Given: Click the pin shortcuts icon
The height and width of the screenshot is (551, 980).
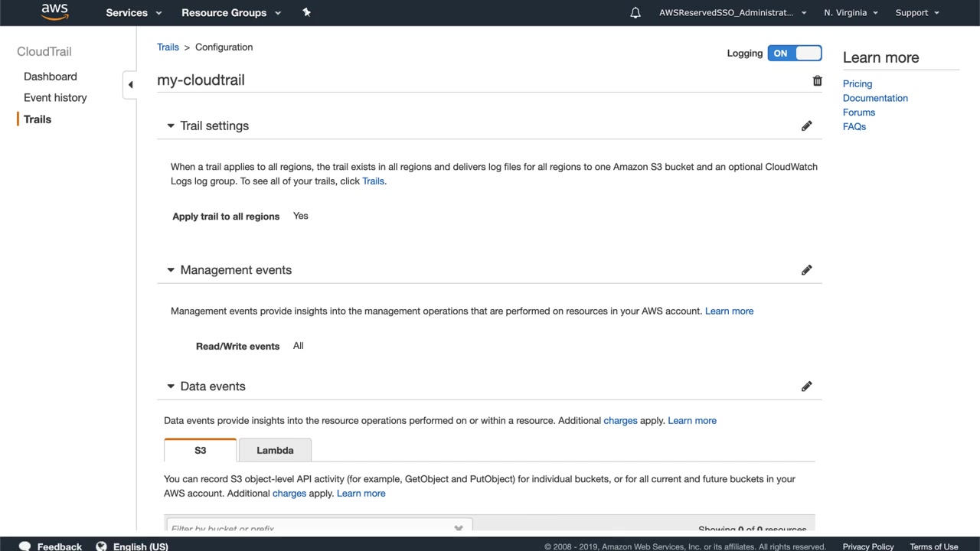Looking at the screenshot, I should pos(306,12).
